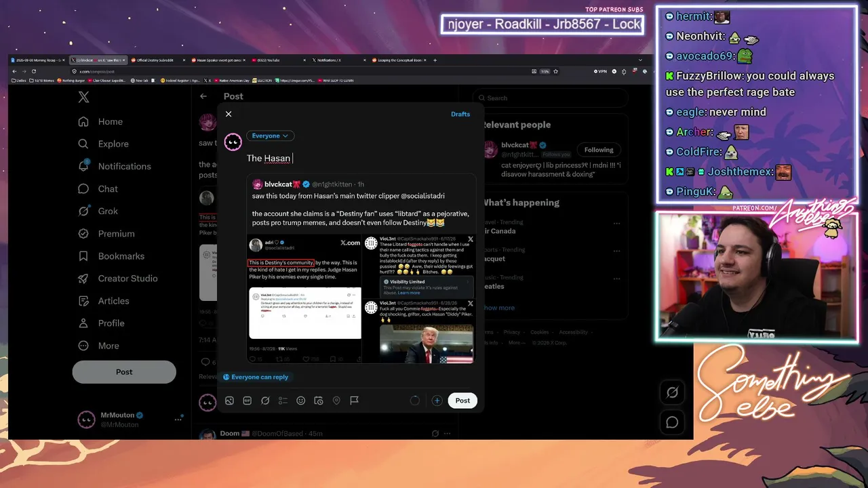868x488 pixels.
Task: Click in the post text field
Action: coord(361,158)
